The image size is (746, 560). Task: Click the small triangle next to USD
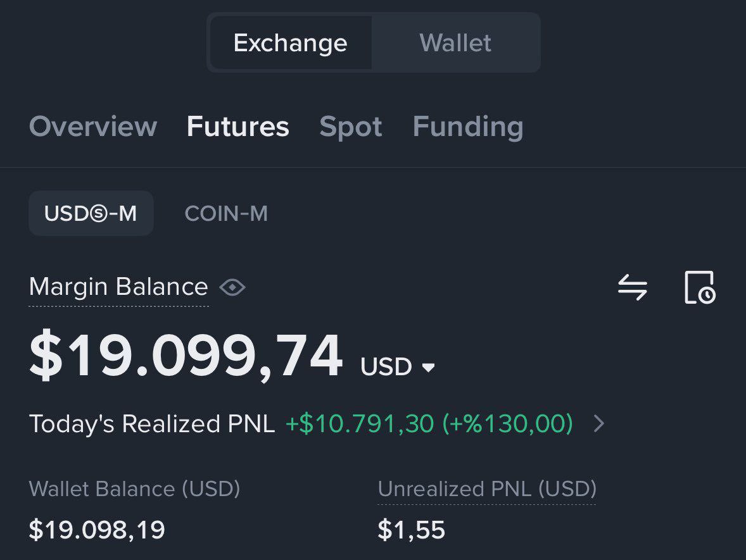[x=428, y=367]
